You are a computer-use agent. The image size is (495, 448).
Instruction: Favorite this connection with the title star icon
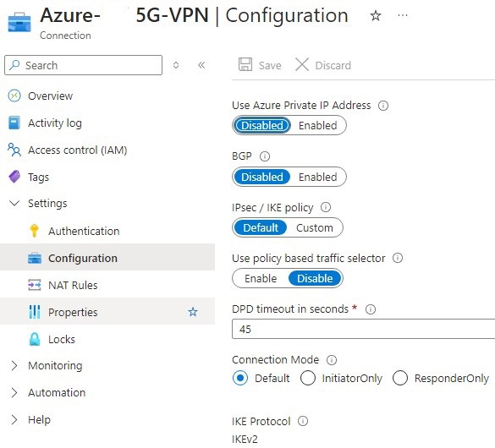point(376,15)
